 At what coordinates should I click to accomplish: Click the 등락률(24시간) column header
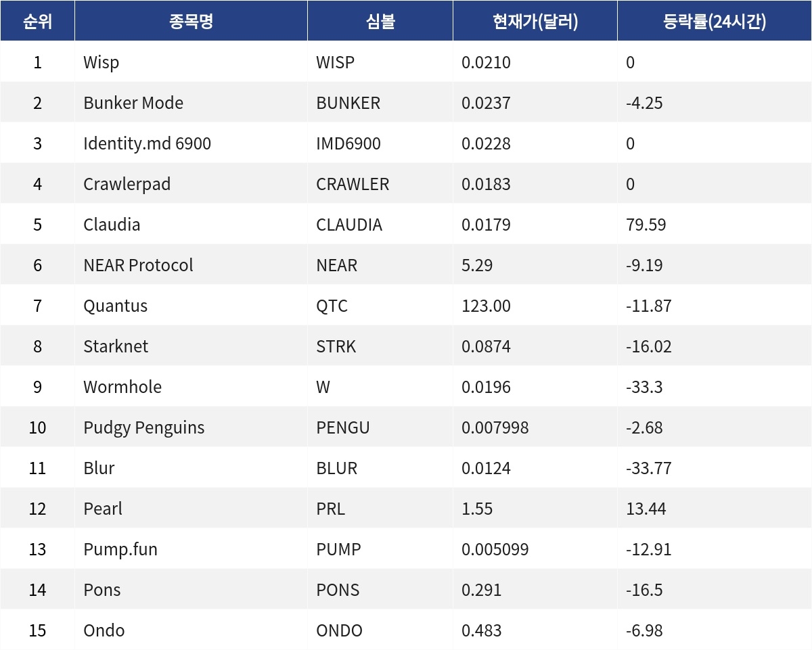click(x=715, y=21)
